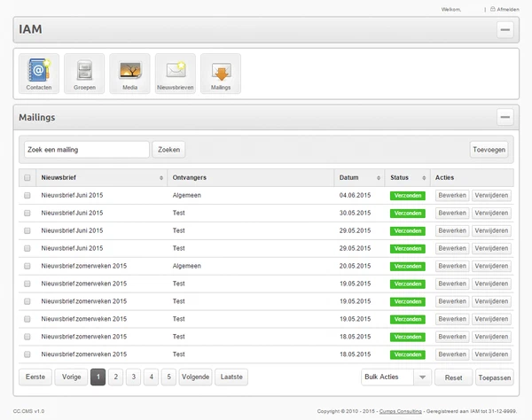Check the row dated 20.05.2015
532x420 pixels.
click(x=27, y=266)
